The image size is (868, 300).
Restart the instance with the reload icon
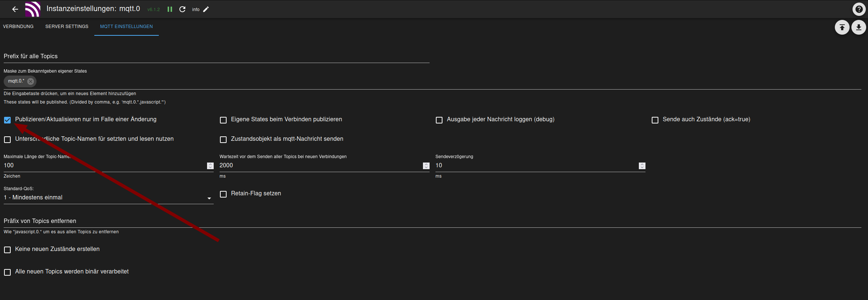[x=182, y=9]
